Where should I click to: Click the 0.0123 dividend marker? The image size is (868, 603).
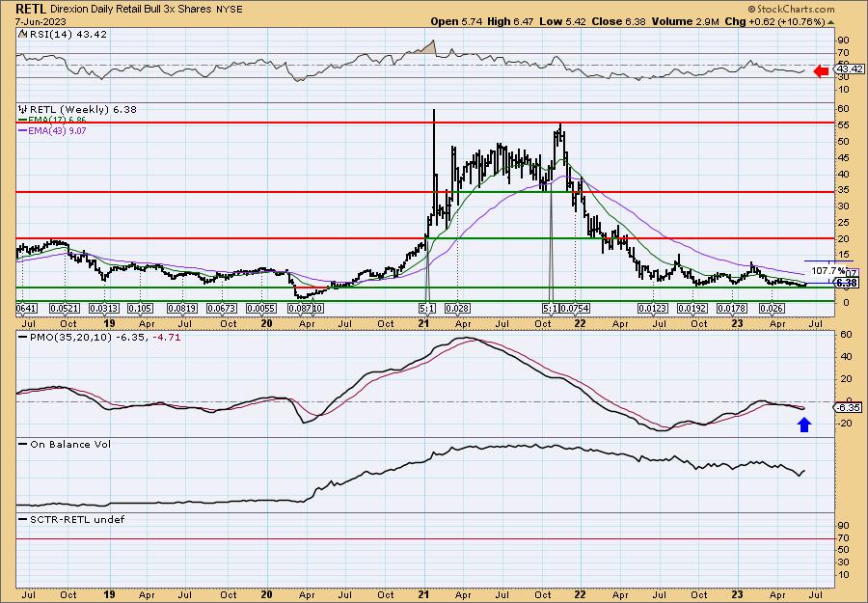click(x=653, y=308)
